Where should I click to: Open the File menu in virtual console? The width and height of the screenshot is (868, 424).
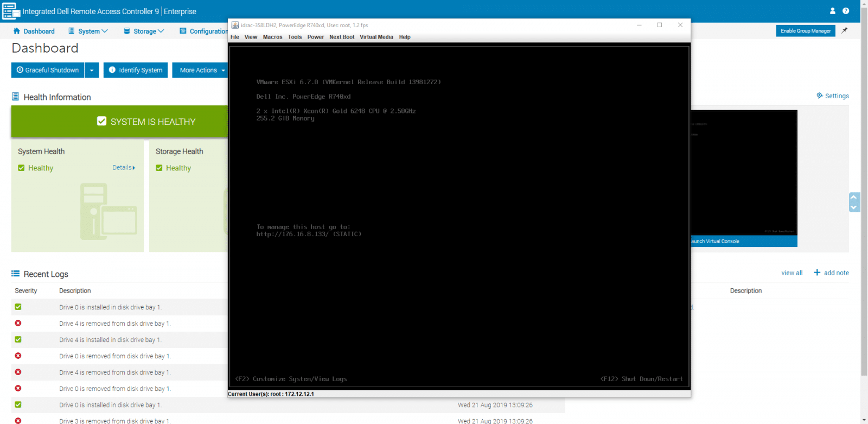point(235,37)
